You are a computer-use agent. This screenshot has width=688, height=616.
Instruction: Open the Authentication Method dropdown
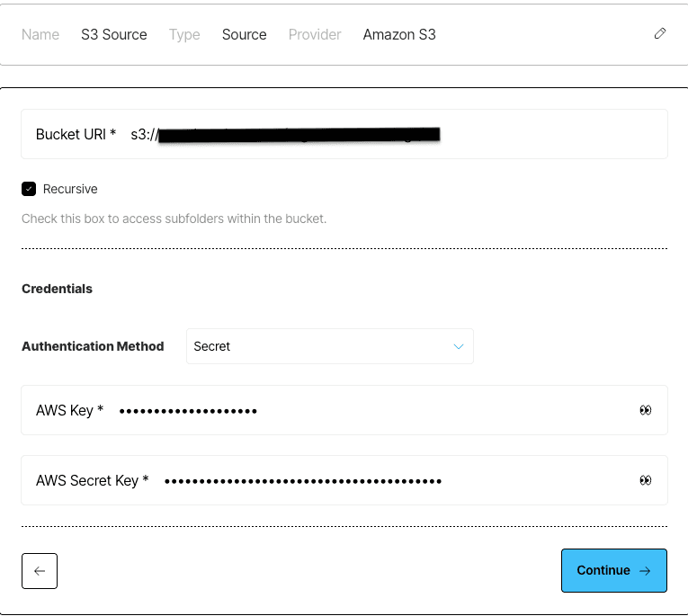[330, 346]
